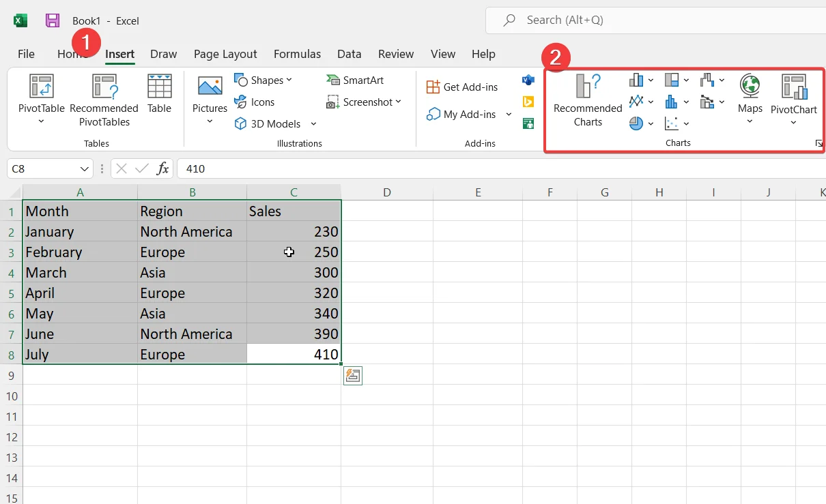826x504 pixels.
Task: Insert 3D Models using the cube icon
Action: [x=240, y=123]
